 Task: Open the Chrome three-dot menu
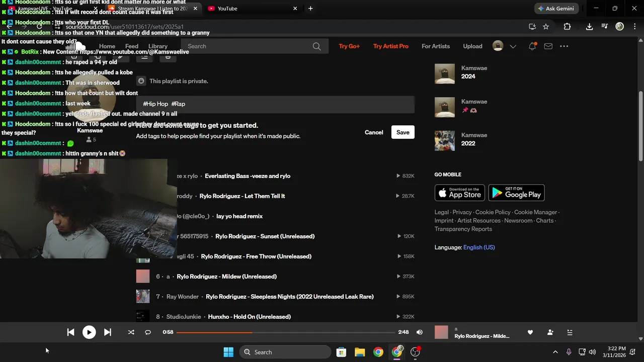point(634,27)
